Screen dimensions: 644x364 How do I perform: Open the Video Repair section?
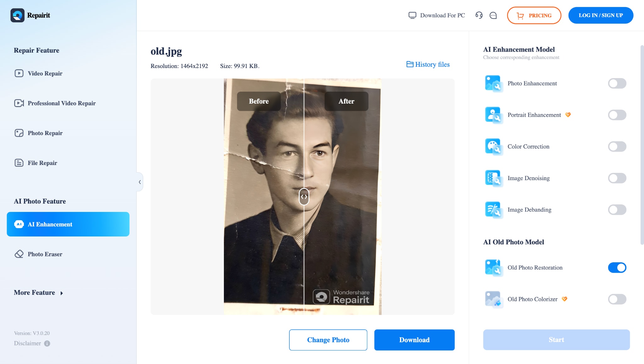pos(68,73)
